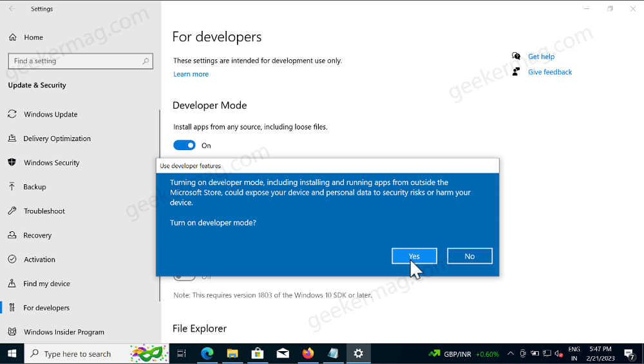Open the clock showing 5:47 PM

(600, 354)
